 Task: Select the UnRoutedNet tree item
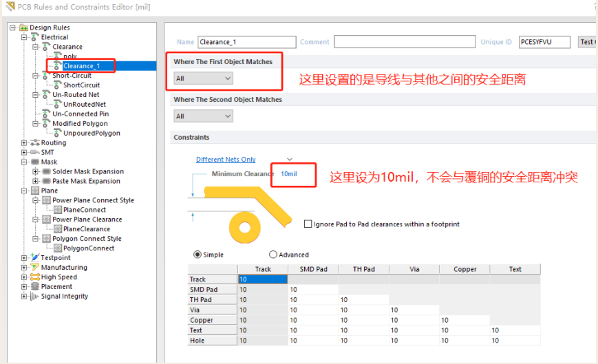[x=85, y=105]
